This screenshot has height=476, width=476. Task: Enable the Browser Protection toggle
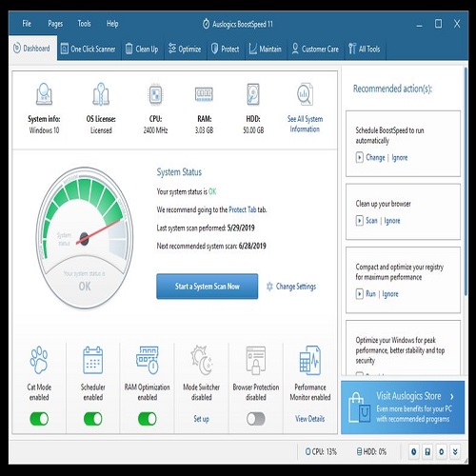point(256,419)
